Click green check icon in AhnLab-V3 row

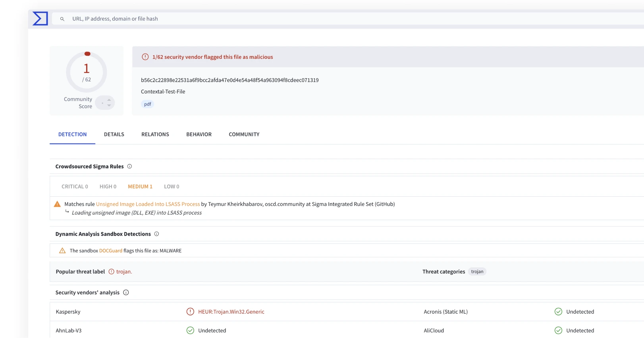pos(190,330)
